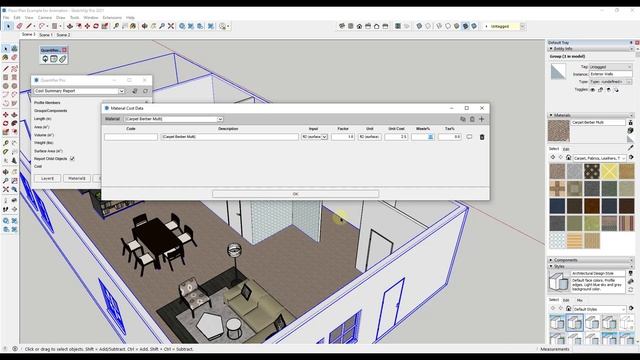Click the create material icon in Materials panel
The width and height of the screenshot is (640, 360).
click(631, 131)
